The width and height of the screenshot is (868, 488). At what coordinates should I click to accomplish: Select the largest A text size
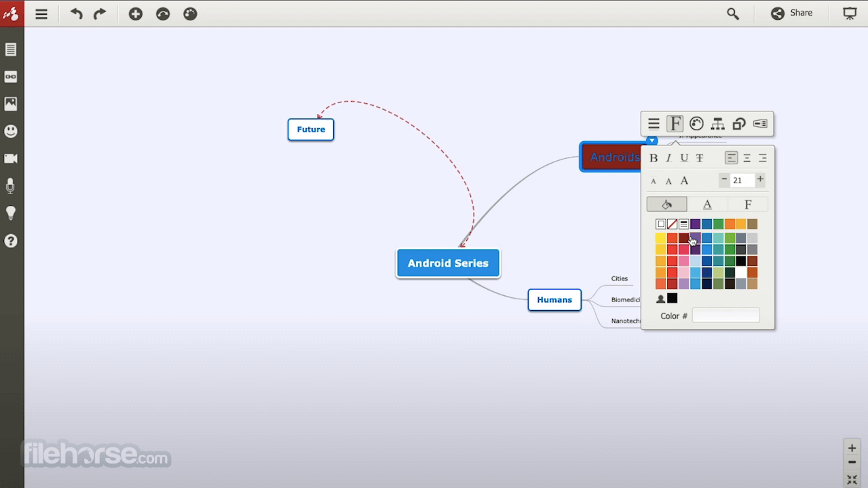pyautogui.click(x=684, y=181)
